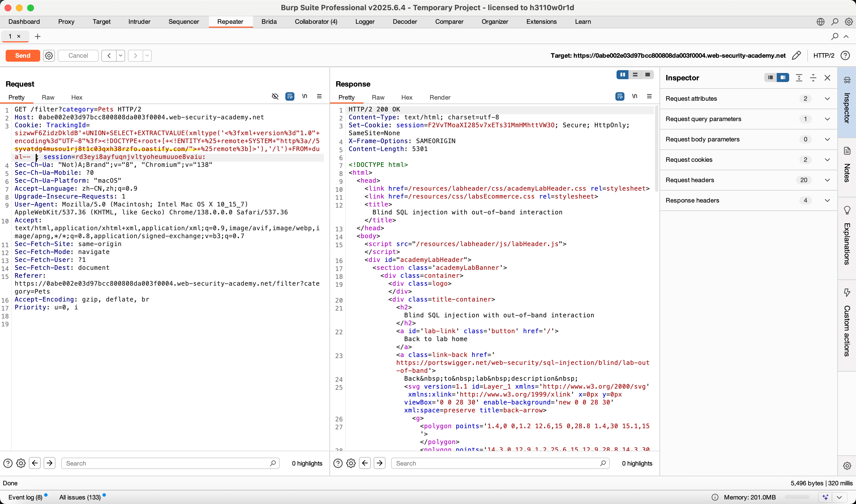856x504 pixels.
Task: Toggle show non-printable \n in Response
Action: (x=634, y=96)
